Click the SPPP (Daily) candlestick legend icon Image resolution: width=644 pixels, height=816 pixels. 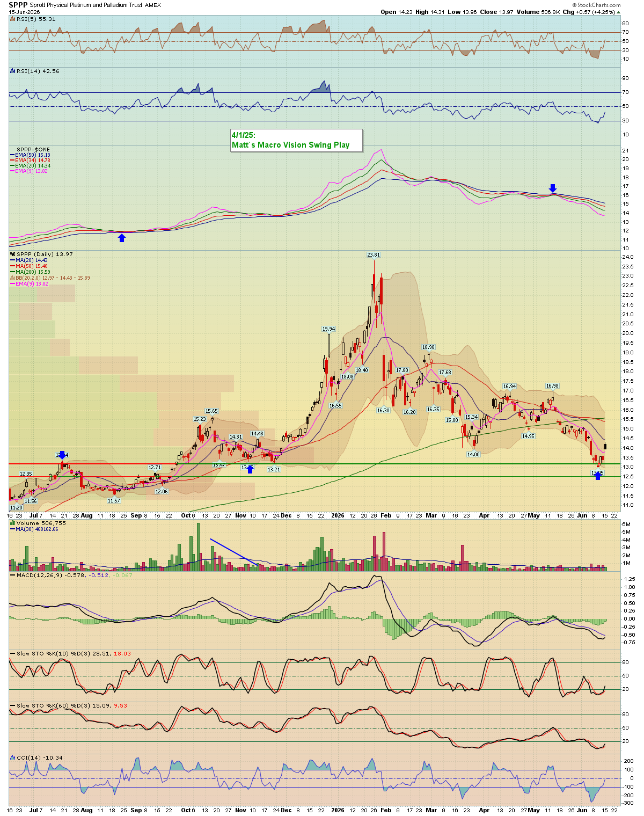pos(13,254)
